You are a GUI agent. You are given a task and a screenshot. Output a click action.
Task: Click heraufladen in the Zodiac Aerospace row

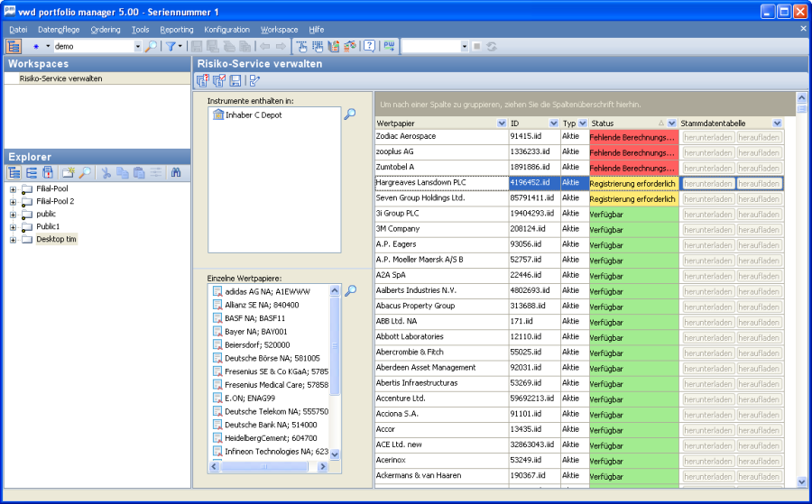click(x=759, y=137)
